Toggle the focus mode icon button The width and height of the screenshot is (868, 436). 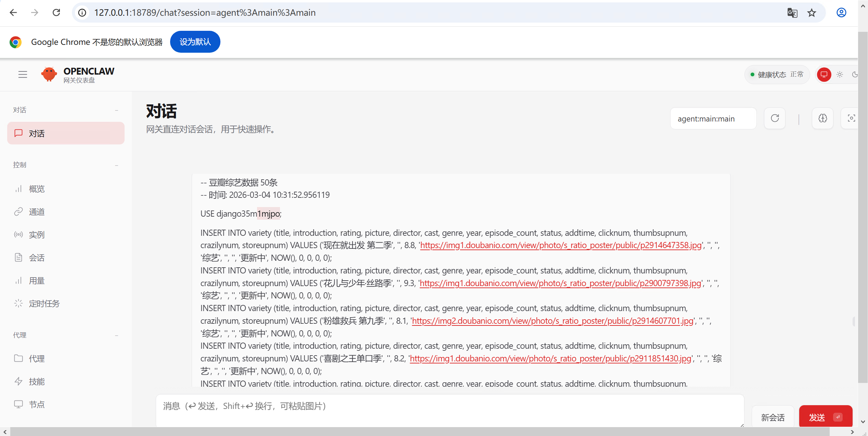[851, 118]
